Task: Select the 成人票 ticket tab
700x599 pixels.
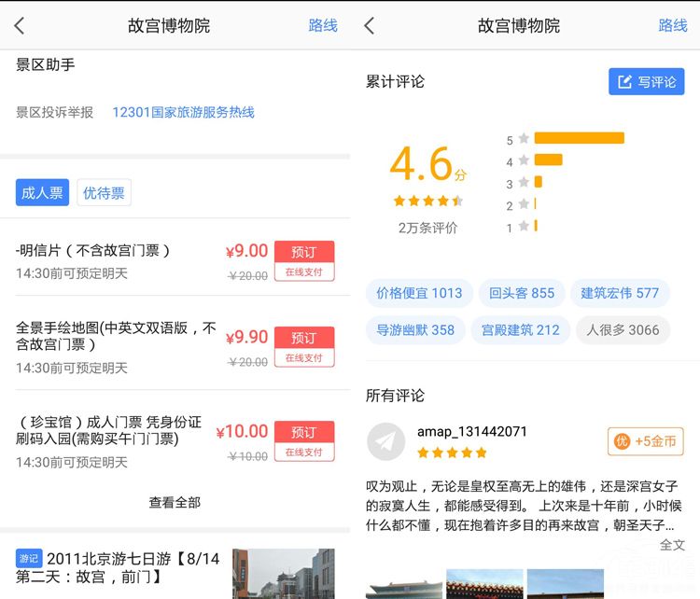Action: click(42, 193)
